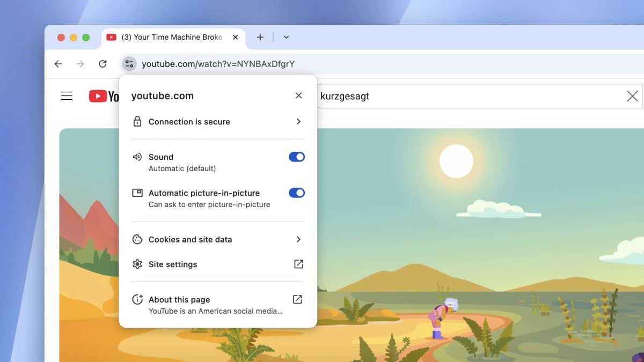
Task: Open the YouTube hamburger menu
Action: [67, 96]
